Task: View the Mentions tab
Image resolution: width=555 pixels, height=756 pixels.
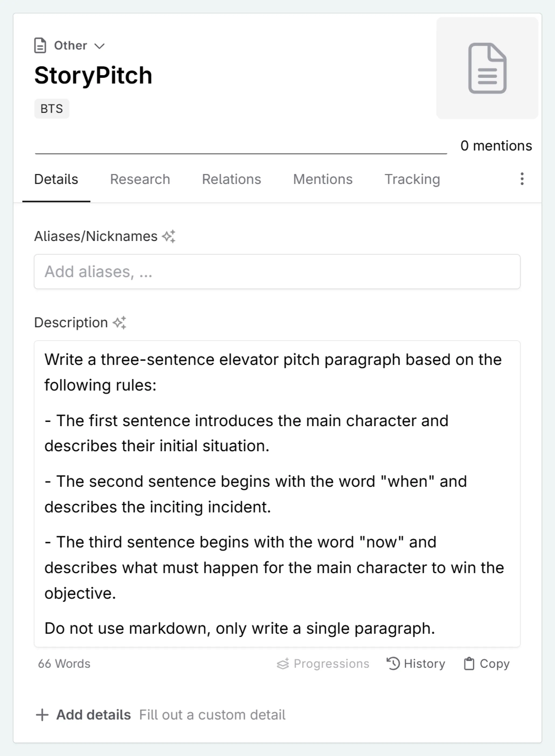Action: coord(322,180)
